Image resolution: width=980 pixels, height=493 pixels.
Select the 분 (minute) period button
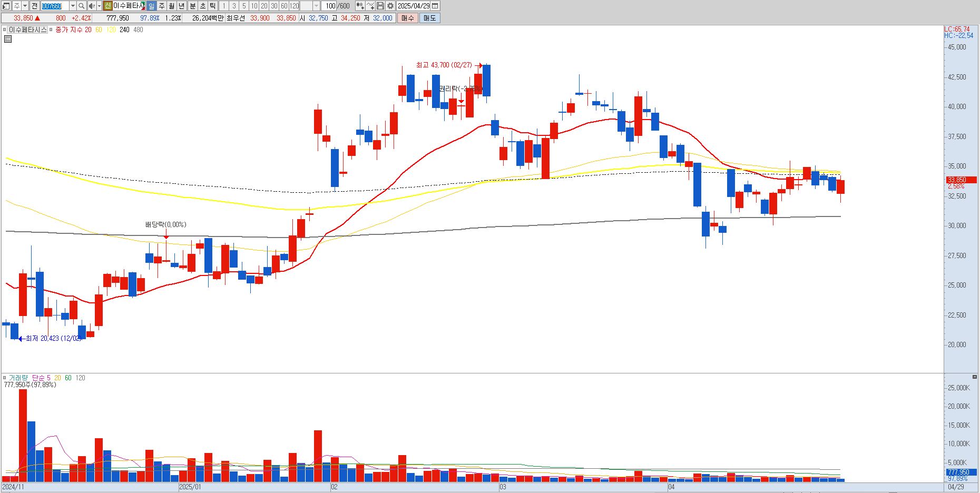193,6
